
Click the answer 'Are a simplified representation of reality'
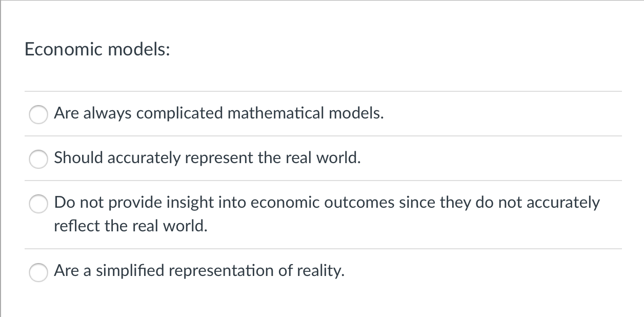click(x=199, y=271)
